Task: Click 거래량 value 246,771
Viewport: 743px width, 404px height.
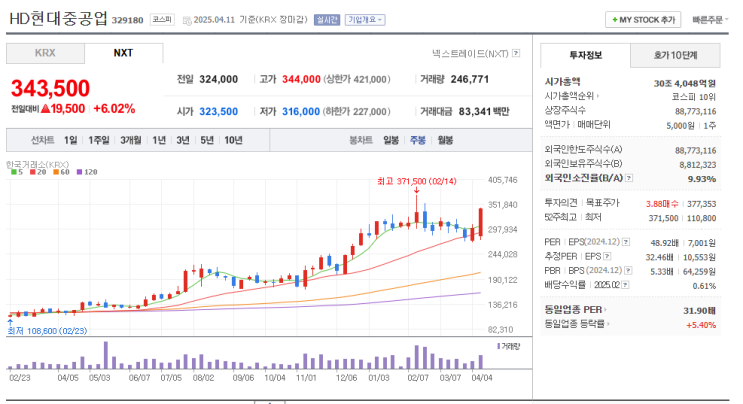Action: (x=470, y=80)
